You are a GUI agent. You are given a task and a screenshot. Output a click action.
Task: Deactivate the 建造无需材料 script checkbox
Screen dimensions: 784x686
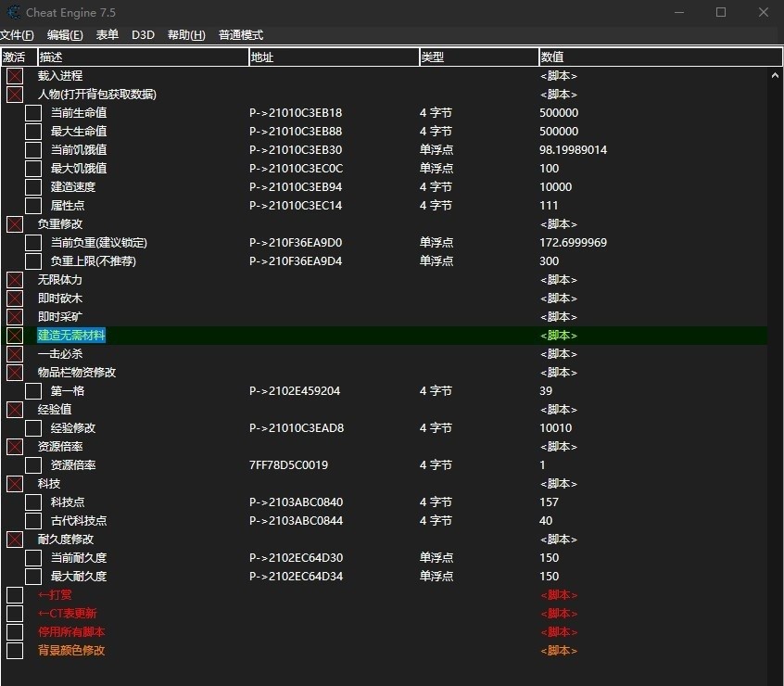click(x=14, y=335)
